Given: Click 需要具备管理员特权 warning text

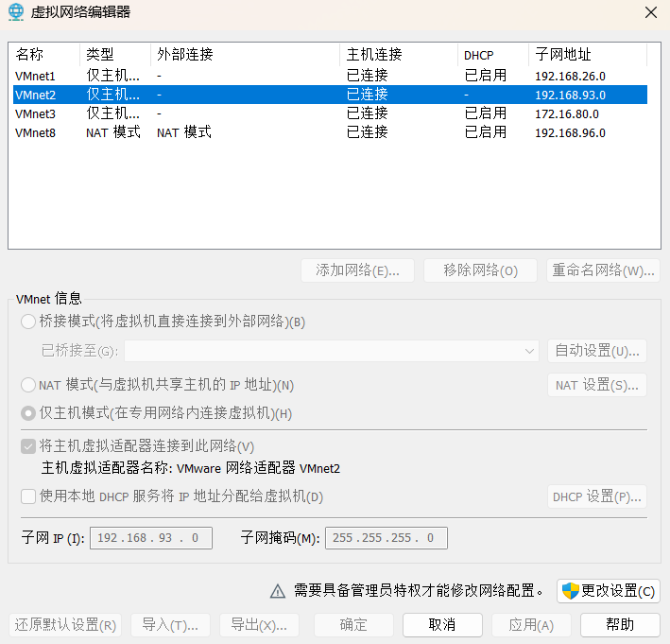Looking at the screenshot, I should [419, 591].
